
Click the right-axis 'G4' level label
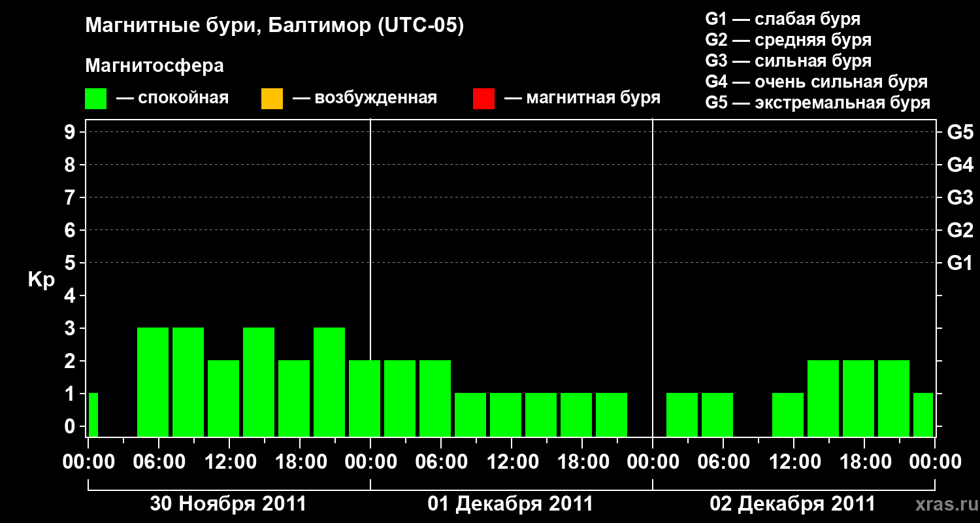pyautogui.click(x=960, y=165)
